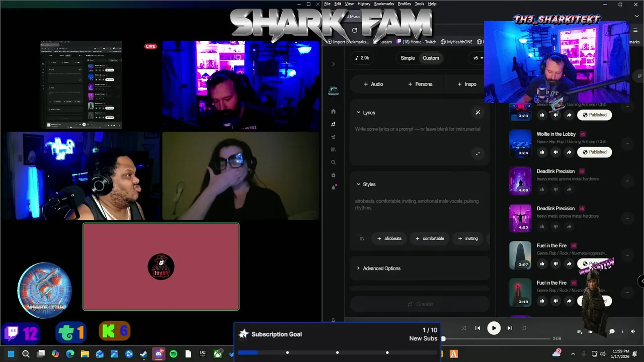The image size is (644, 362).
Task: Open the profile avatar in the sidebar
Action: click(x=333, y=91)
